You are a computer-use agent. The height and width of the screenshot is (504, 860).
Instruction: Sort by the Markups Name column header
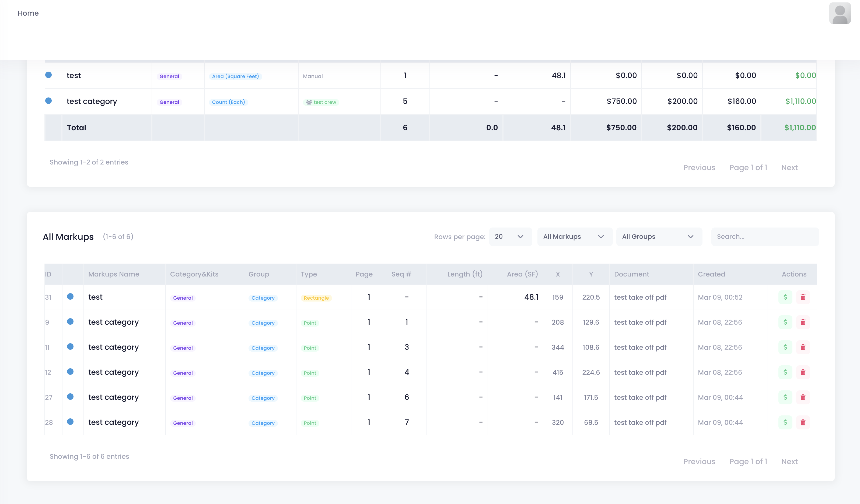[114, 274]
